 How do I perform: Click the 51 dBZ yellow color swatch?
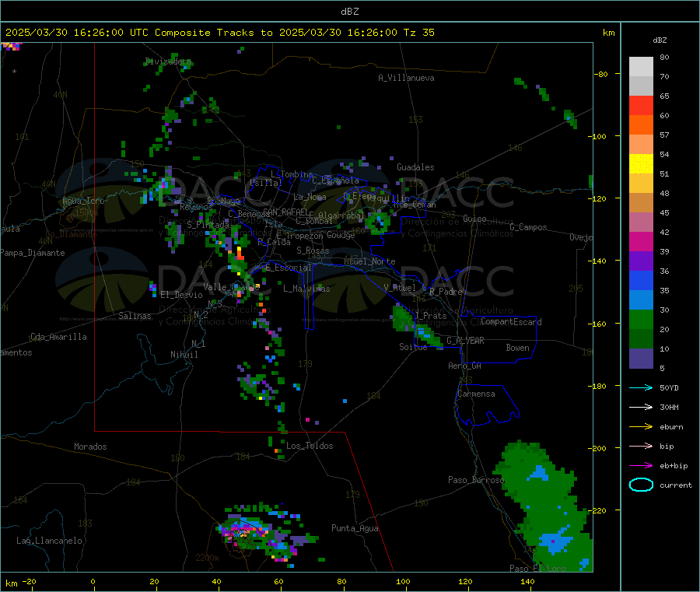coord(641,164)
